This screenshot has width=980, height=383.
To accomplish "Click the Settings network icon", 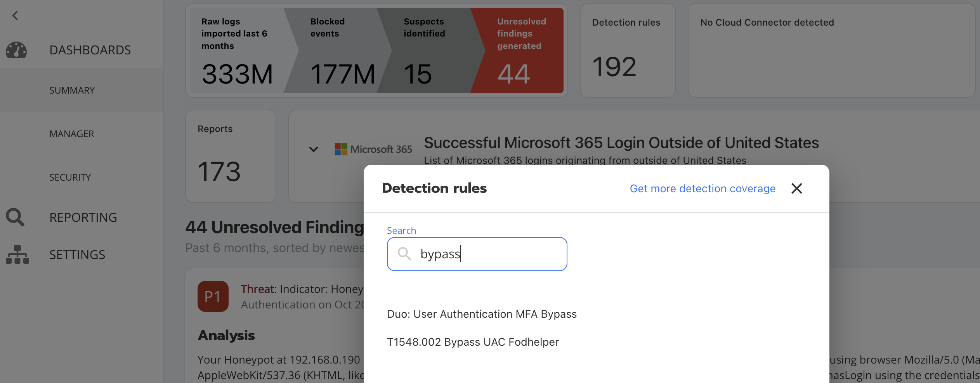I will coord(17,255).
